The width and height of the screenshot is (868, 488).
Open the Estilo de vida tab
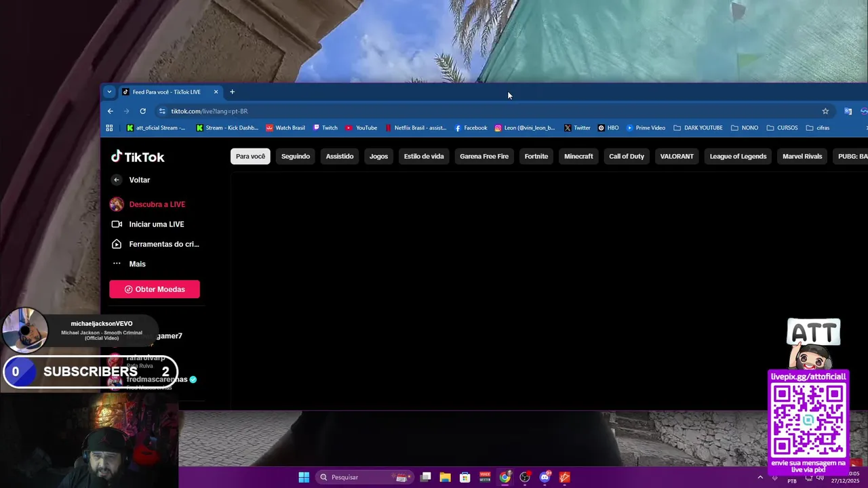point(424,157)
